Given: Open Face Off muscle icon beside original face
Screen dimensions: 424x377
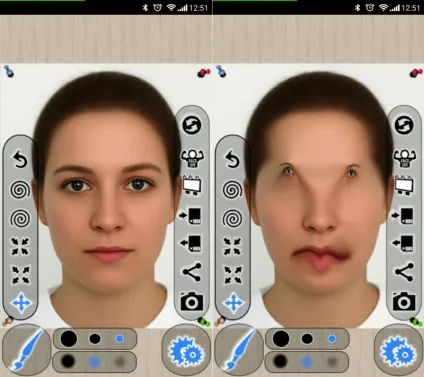Looking at the screenshot, I should [192, 158].
